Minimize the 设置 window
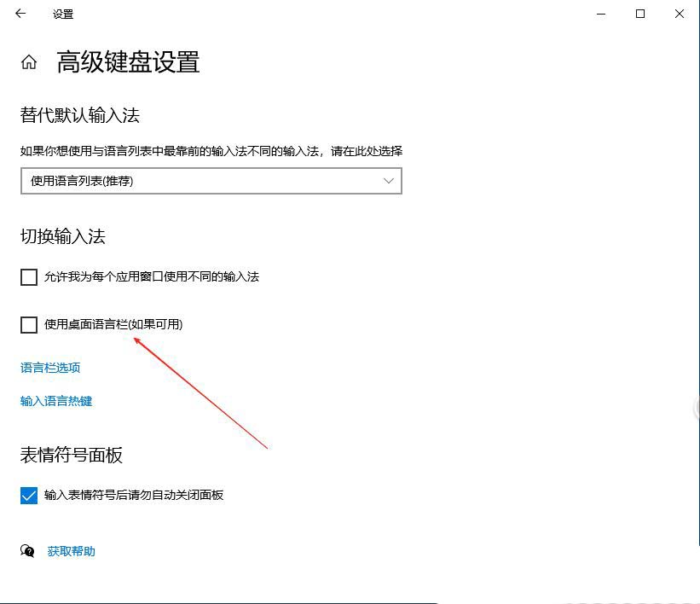700x604 pixels. (601, 14)
